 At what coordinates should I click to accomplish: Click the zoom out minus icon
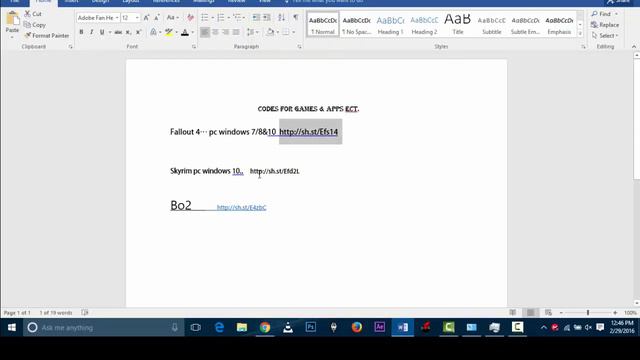(x=561, y=313)
